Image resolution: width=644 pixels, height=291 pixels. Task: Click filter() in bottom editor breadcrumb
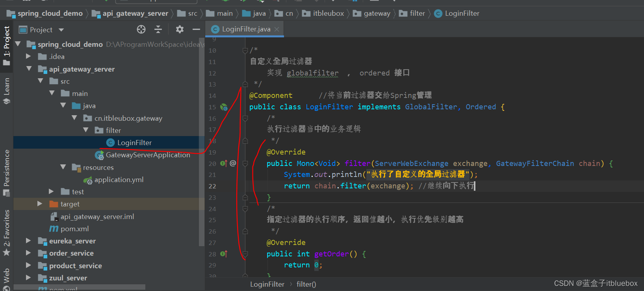point(306,284)
